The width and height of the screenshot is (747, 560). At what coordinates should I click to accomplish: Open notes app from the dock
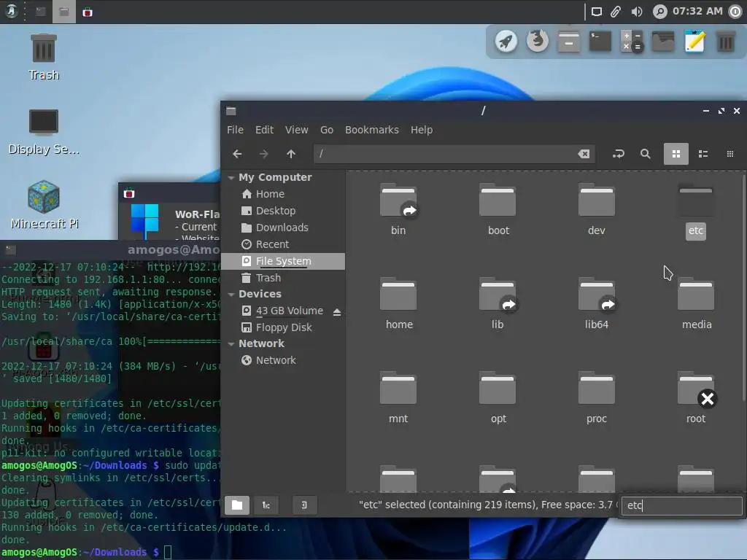click(x=694, y=41)
